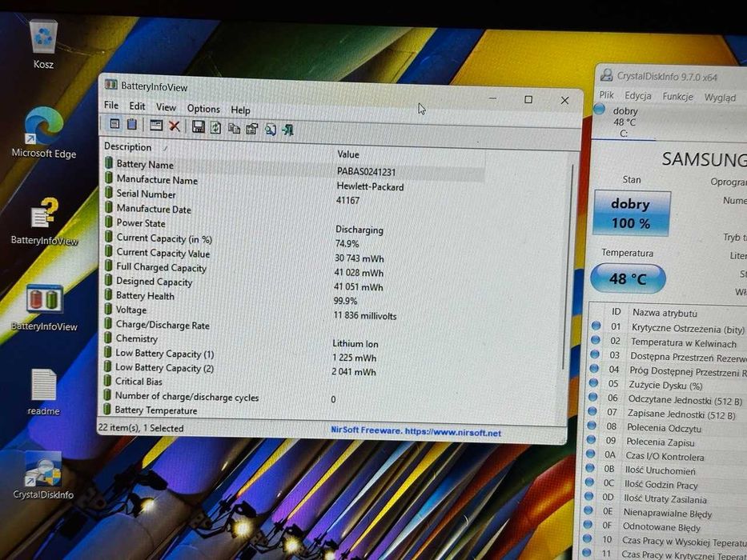747x560 pixels.
Task: Select the Manufacture Date row
Action: (294, 211)
